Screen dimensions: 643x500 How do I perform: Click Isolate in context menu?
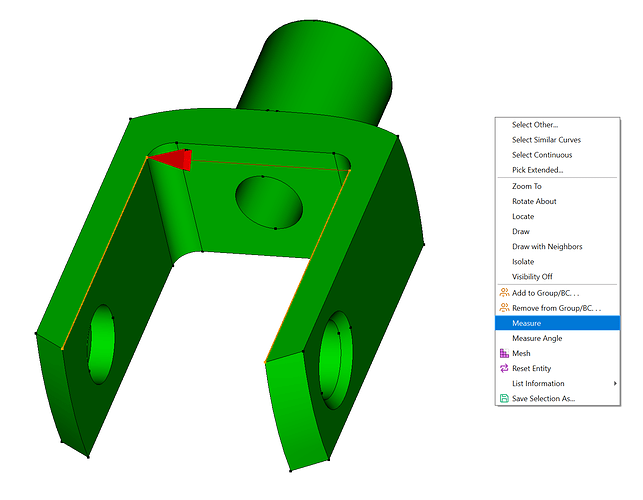click(557, 262)
